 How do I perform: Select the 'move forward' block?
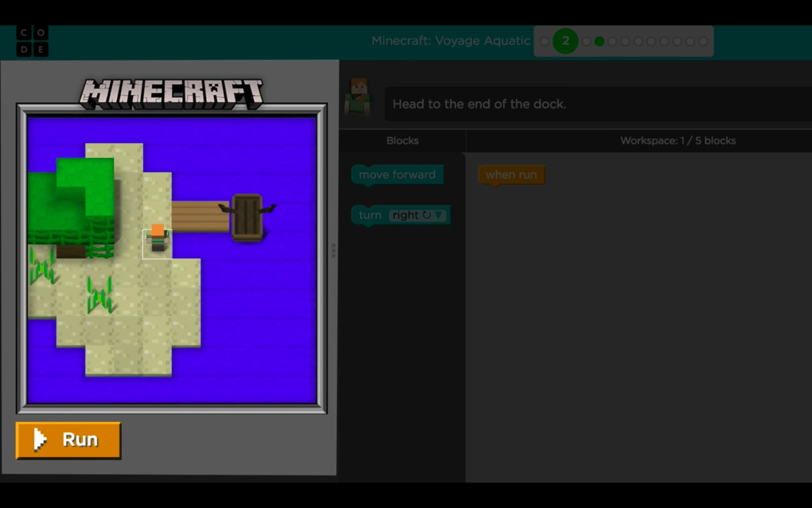tap(397, 175)
